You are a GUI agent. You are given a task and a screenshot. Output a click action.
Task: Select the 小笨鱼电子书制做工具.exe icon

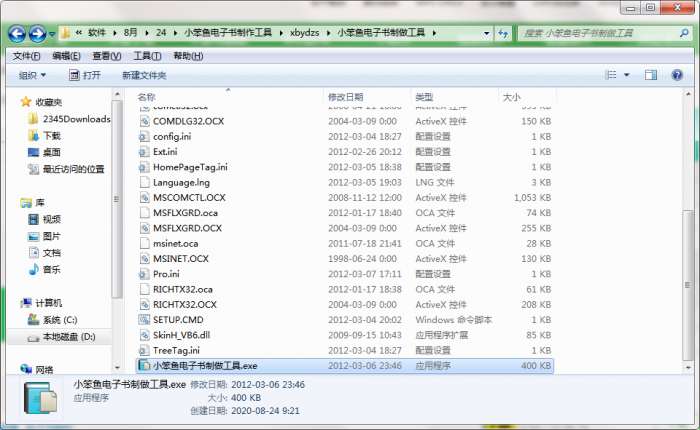(x=144, y=366)
